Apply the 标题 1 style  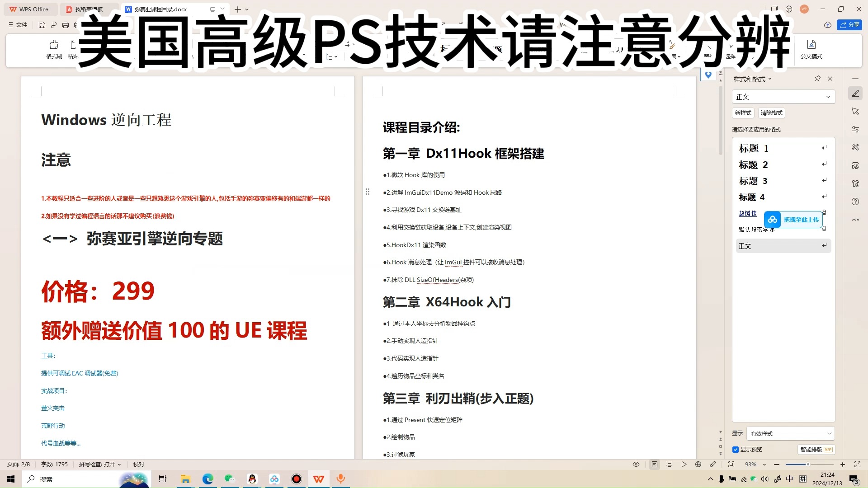click(783, 148)
